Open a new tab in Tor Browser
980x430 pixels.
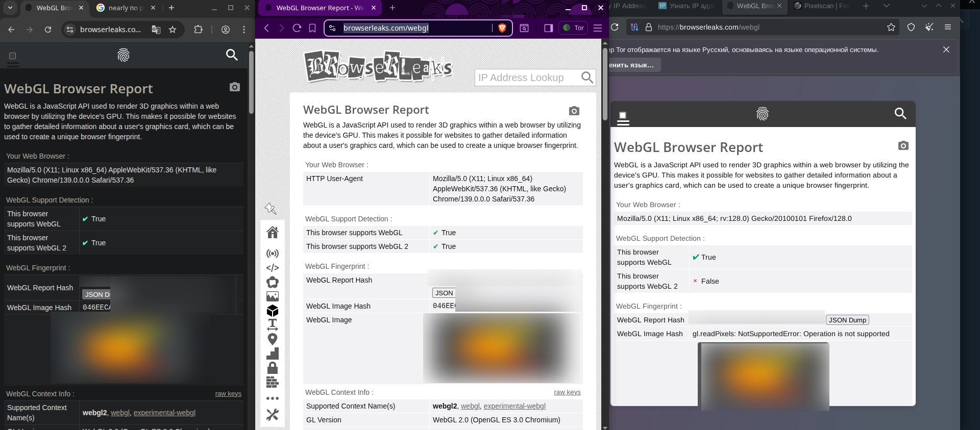[x=866, y=6]
